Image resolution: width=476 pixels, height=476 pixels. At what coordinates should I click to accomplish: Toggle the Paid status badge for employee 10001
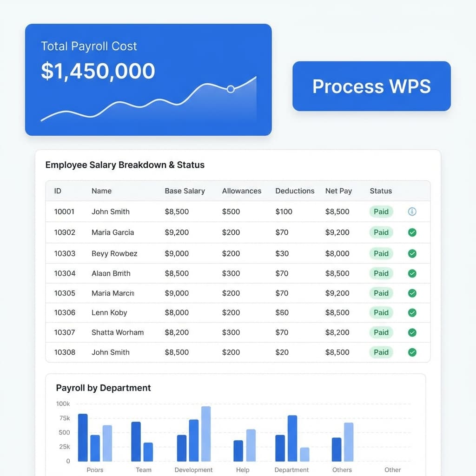381,212
